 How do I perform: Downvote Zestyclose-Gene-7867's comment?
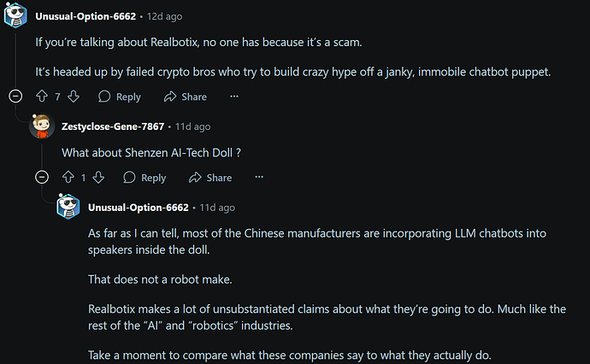(x=98, y=177)
